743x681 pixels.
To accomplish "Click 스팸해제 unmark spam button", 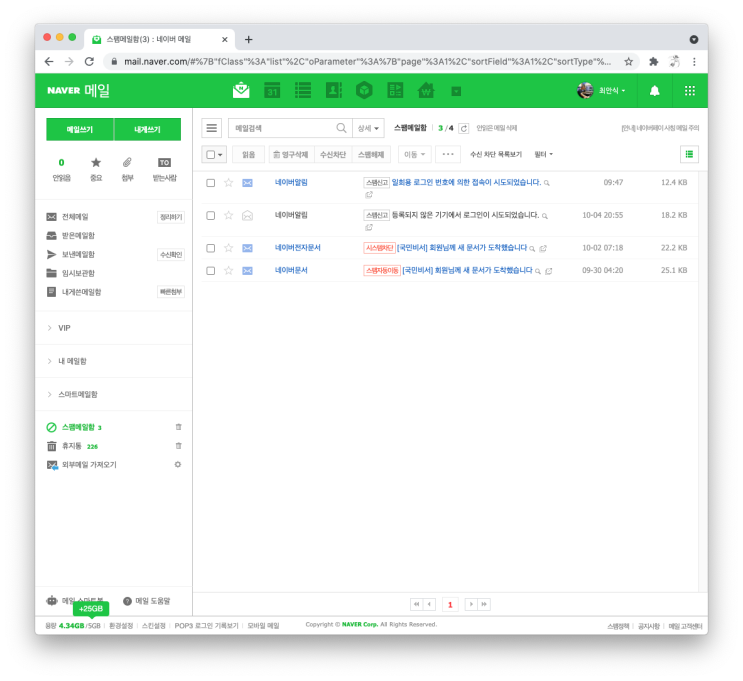I will [x=371, y=154].
